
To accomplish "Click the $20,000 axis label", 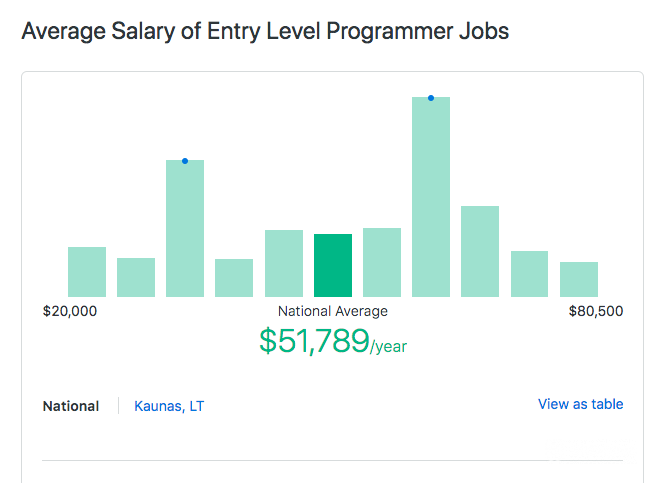I will click(70, 311).
